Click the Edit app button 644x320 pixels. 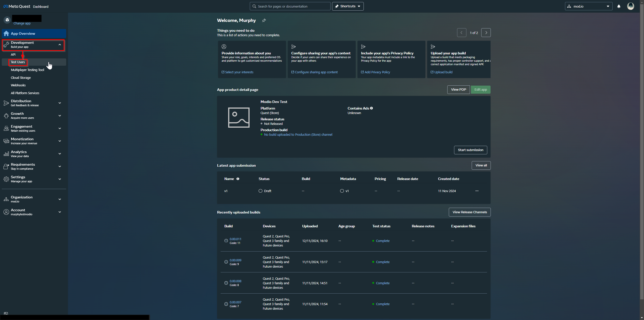pos(480,90)
